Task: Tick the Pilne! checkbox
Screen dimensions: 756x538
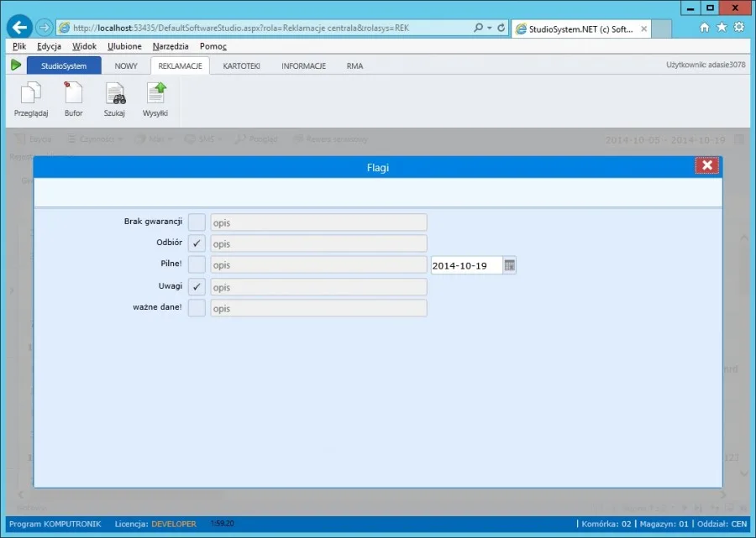Action: (x=197, y=265)
